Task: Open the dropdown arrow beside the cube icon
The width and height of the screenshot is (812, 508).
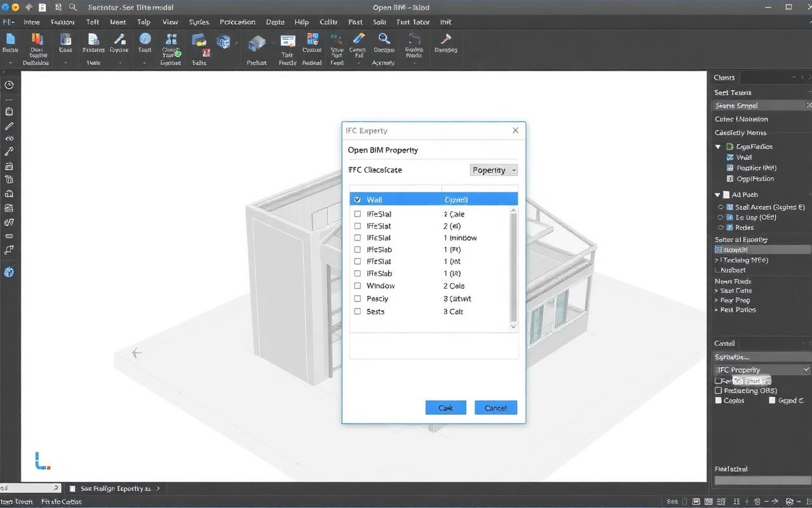Action: [237, 43]
